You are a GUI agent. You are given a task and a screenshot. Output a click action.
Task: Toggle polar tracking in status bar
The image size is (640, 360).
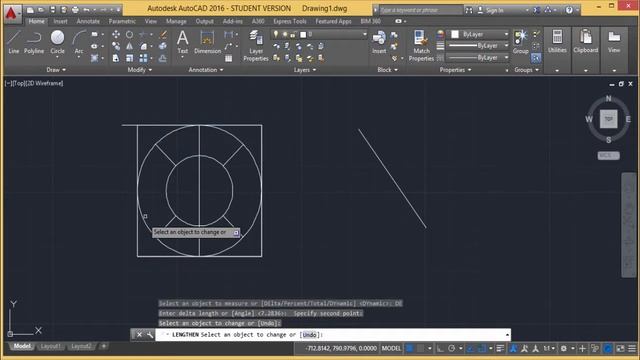tap(451, 348)
